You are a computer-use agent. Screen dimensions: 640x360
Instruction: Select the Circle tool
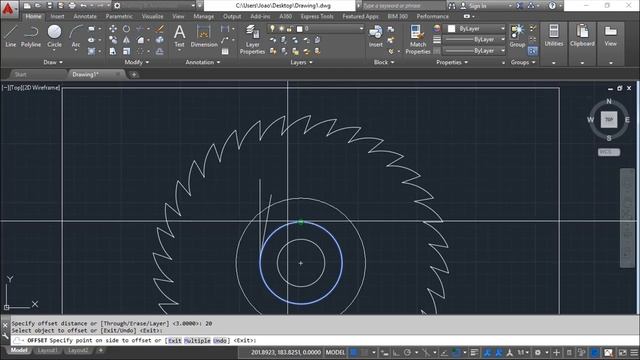[x=54, y=36]
